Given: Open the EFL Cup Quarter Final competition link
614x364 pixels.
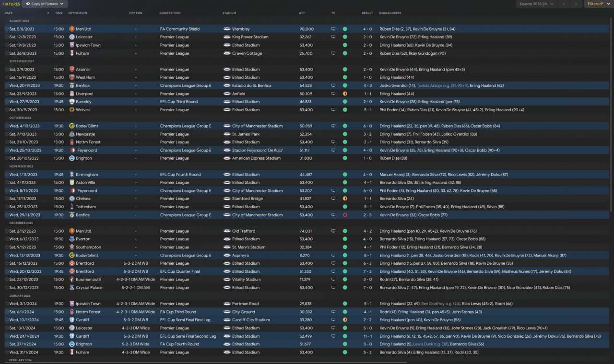Looking at the screenshot, I should coord(180,271).
